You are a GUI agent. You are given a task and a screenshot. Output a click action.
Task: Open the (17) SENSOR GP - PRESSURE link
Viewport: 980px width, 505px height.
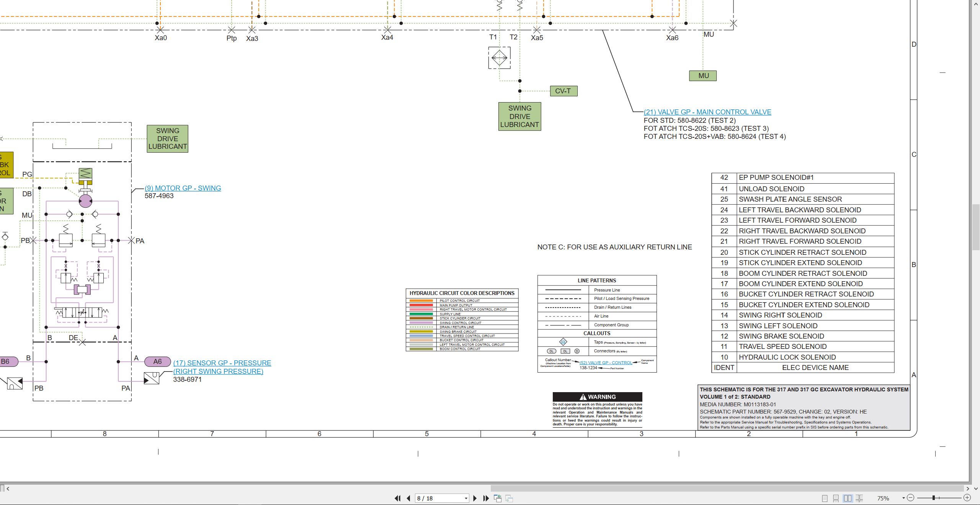click(222, 363)
